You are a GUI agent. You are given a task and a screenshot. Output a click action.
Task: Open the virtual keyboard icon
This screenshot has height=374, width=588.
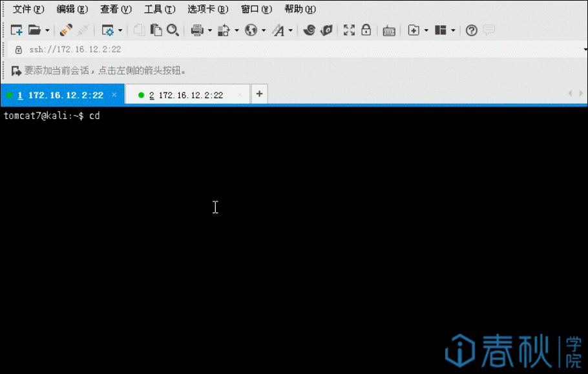pos(389,30)
